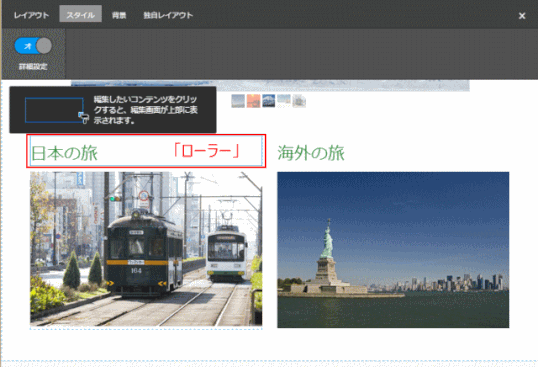Open the レイアウト tab
Image resolution: width=538 pixels, height=367 pixels.
pyautogui.click(x=31, y=15)
